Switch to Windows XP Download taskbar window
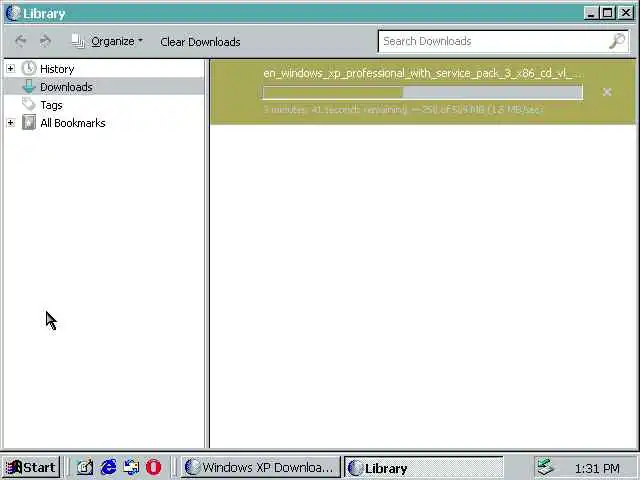The width and height of the screenshot is (640, 480). pos(260,467)
